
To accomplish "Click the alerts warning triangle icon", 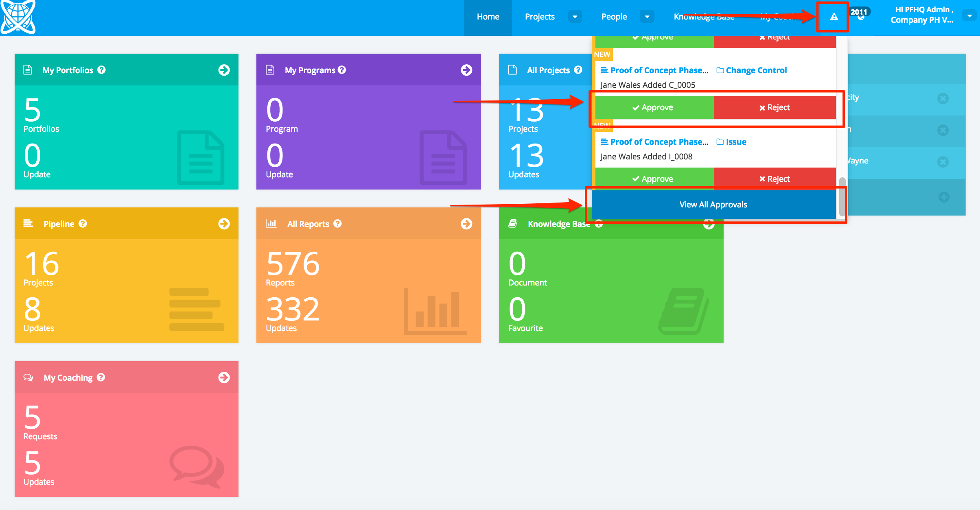I will (x=833, y=17).
